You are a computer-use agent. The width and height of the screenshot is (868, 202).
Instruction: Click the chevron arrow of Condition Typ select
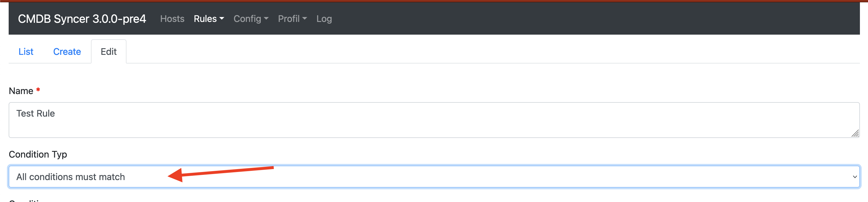(854, 177)
